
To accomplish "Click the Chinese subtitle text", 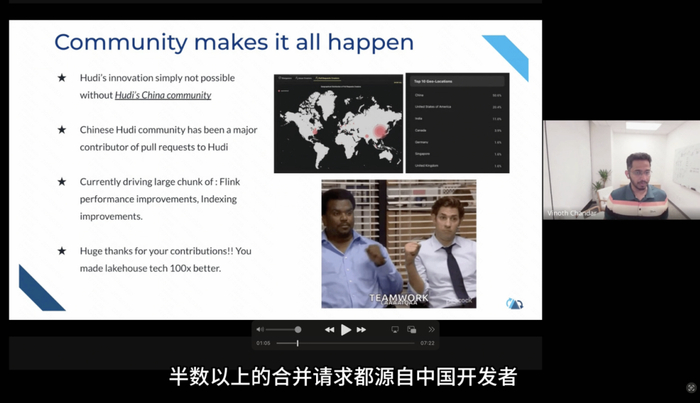I will [343, 377].
